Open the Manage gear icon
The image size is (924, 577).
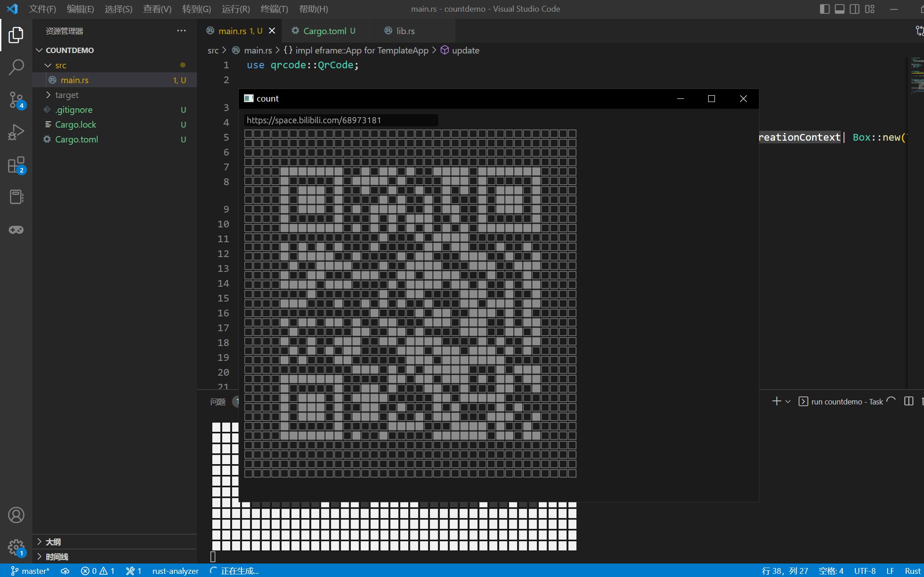(x=16, y=547)
